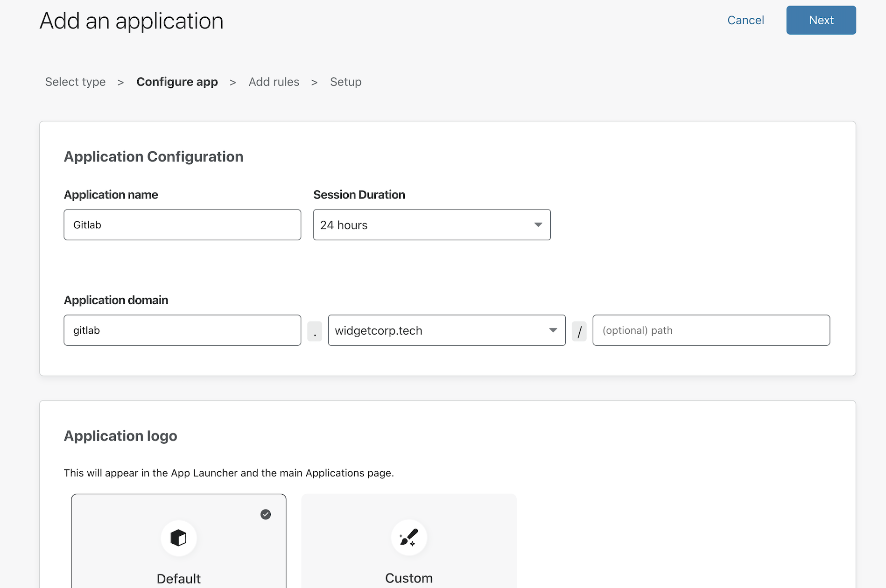886x588 pixels.
Task: Click the Application name field containing Gitlab
Action: pyautogui.click(x=182, y=225)
